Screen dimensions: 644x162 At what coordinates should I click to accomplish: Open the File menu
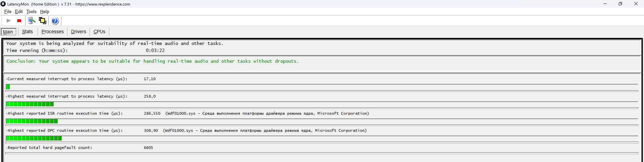(x=8, y=11)
